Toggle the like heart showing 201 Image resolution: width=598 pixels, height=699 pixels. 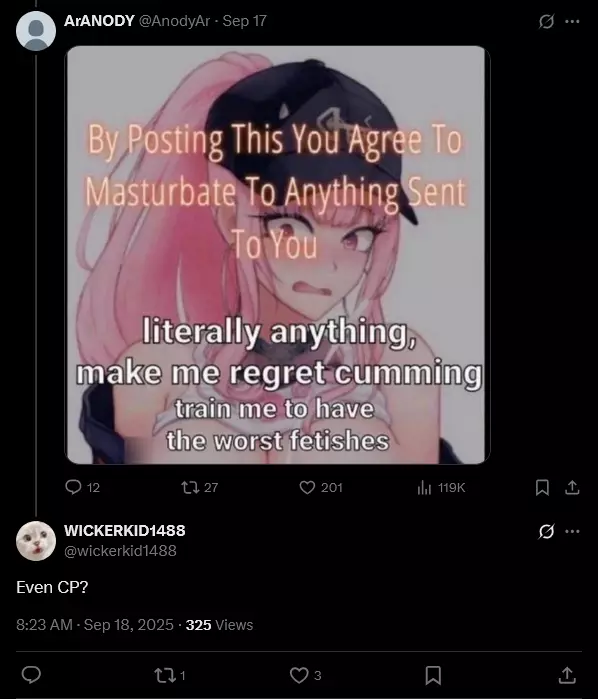point(307,487)
